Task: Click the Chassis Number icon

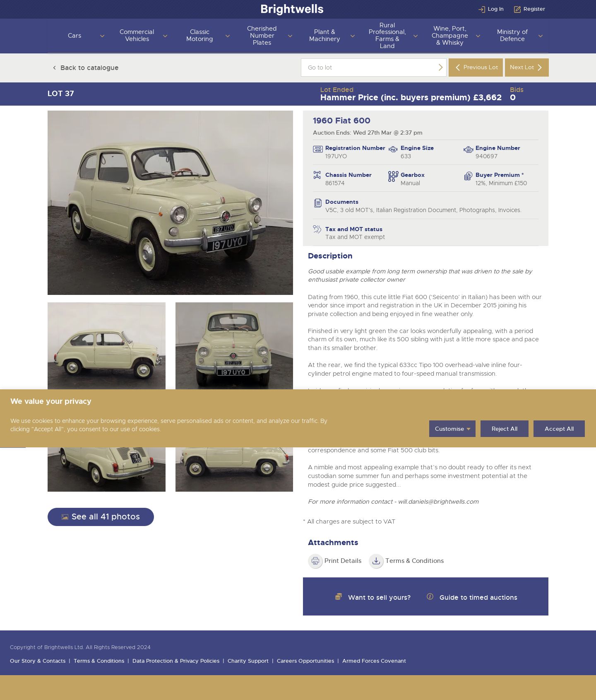Action: point(317,175)
